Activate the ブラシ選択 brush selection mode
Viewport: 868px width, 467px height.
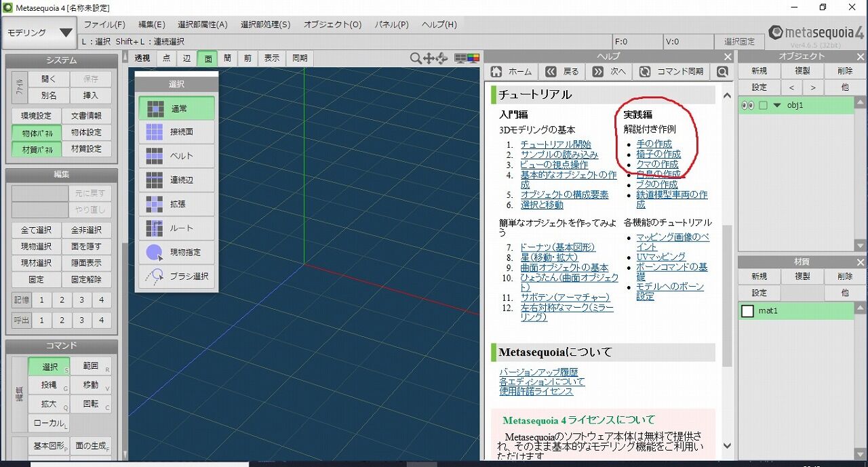(x=176, y=277)
